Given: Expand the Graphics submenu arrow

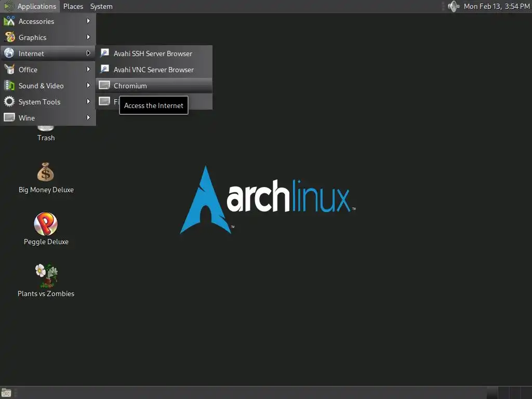Looking at the screenshot, I should tap(88, 37).
